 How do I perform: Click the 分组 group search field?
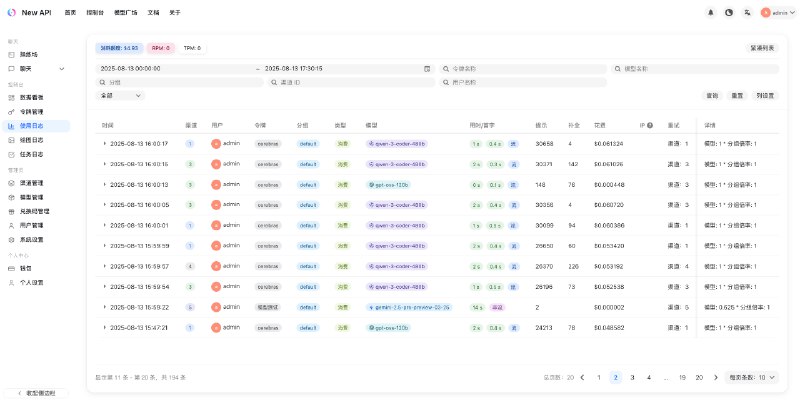point(179,82)
